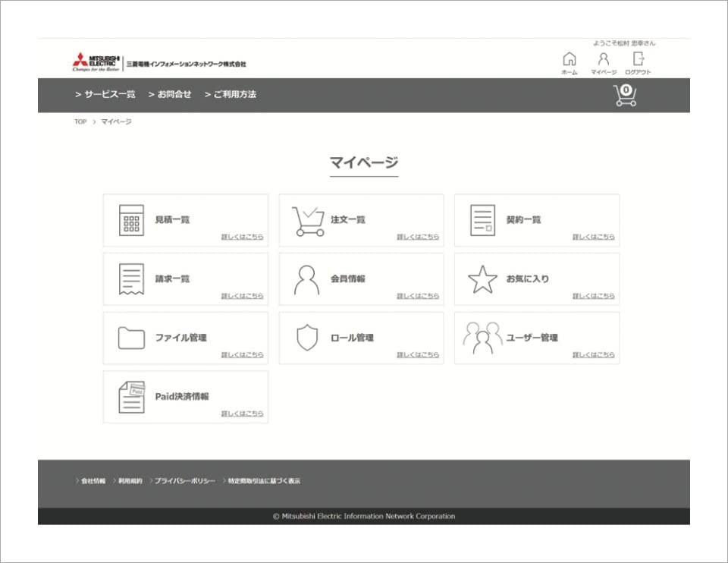The height and width of the screenshot is (563, 728).
Task: Click the star icon for お気に入り
Action: click(482, 279)
